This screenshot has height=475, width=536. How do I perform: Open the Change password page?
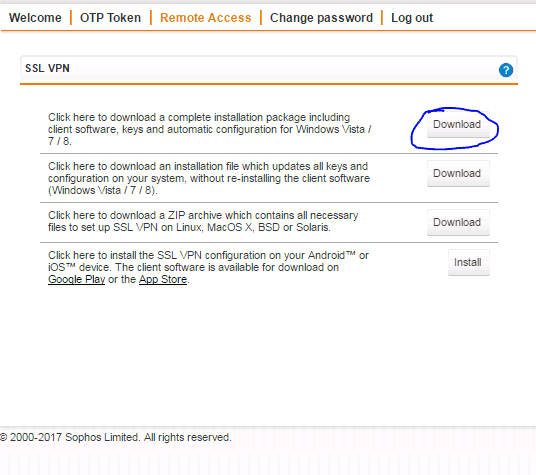pos(321,18)
